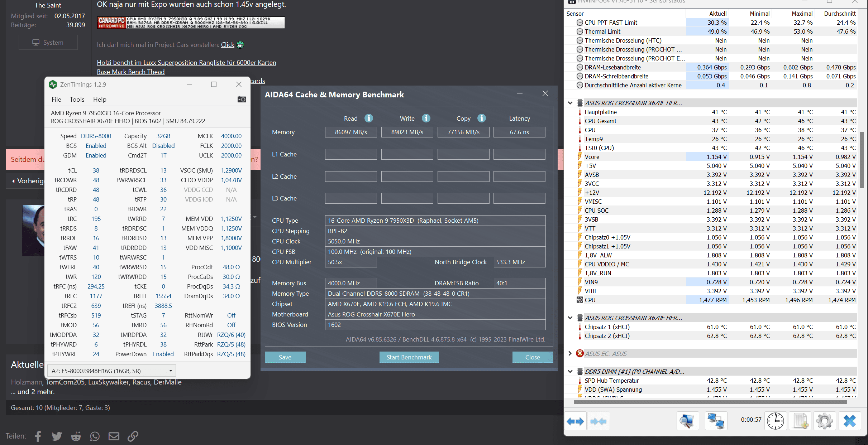
Task: Click the DDR5-8000 speed value in ZenTimings
Action: pyautogui.click(x=96, y=136)
